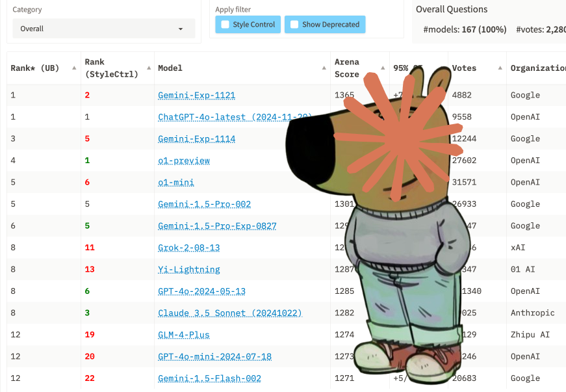Open the Gemini-1.5-Pro-002 link
The image size is (566, 392).
tap(204, 204)
